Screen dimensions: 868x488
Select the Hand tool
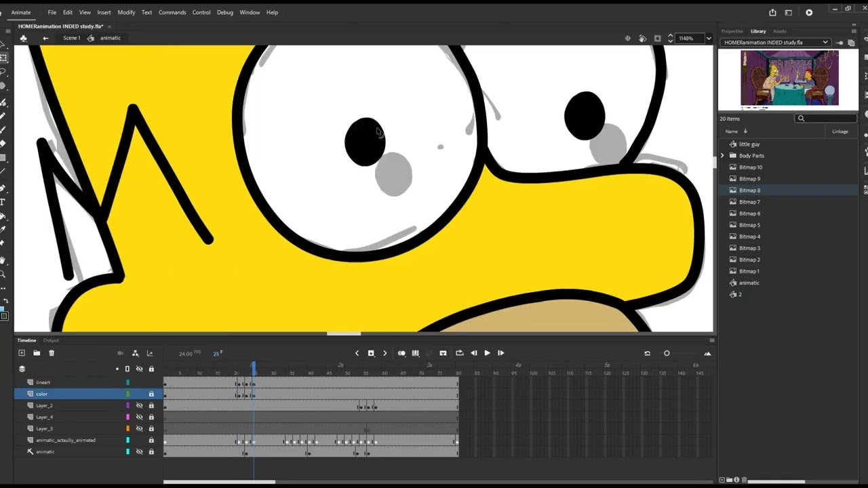(3, 260)
